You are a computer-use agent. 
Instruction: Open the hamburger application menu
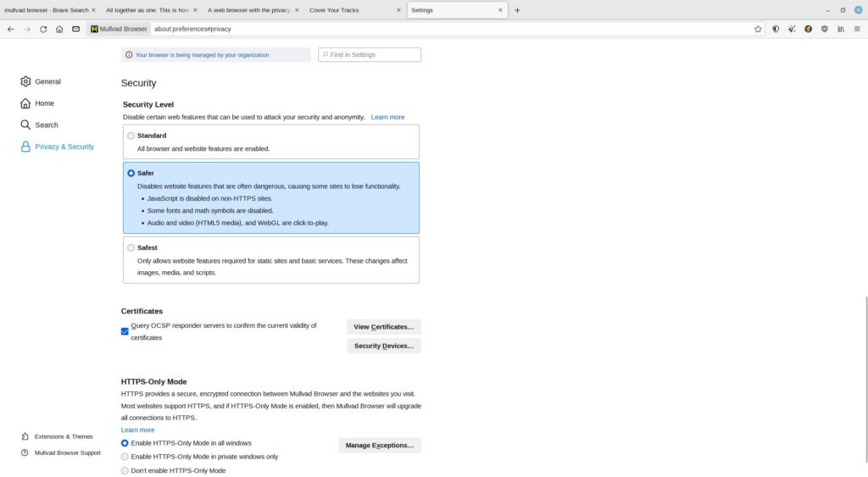pos(857,29)
